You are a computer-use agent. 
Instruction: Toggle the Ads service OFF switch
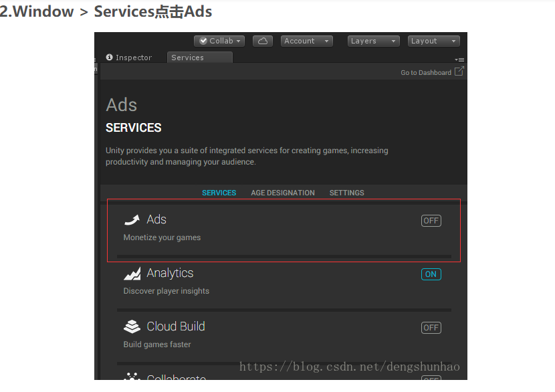tap(431, 221)
